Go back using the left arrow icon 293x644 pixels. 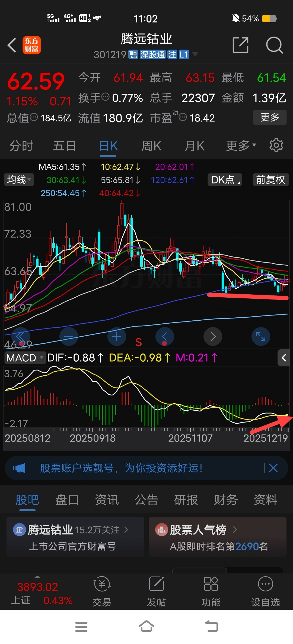tap(12, 45)
